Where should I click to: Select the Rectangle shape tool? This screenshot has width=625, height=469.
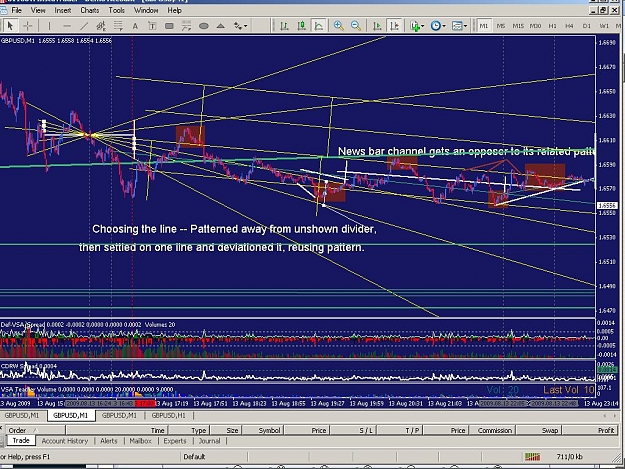click(x=169, y=26)
